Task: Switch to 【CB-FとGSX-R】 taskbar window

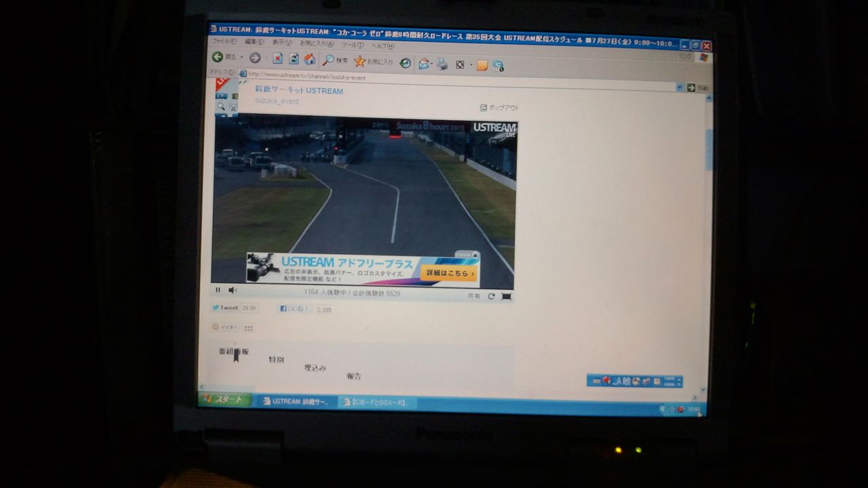Action: [377, 403]
